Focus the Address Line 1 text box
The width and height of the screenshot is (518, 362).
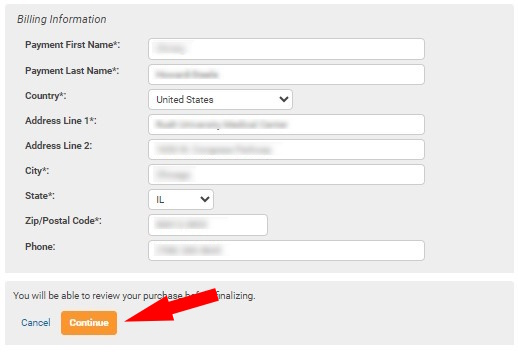tap(286, 124)
